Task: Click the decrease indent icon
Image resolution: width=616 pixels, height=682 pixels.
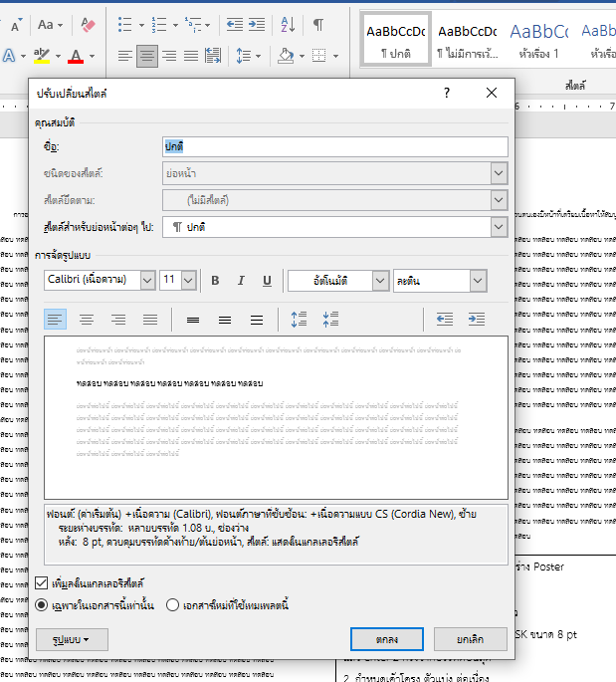Action: (445, 320)
